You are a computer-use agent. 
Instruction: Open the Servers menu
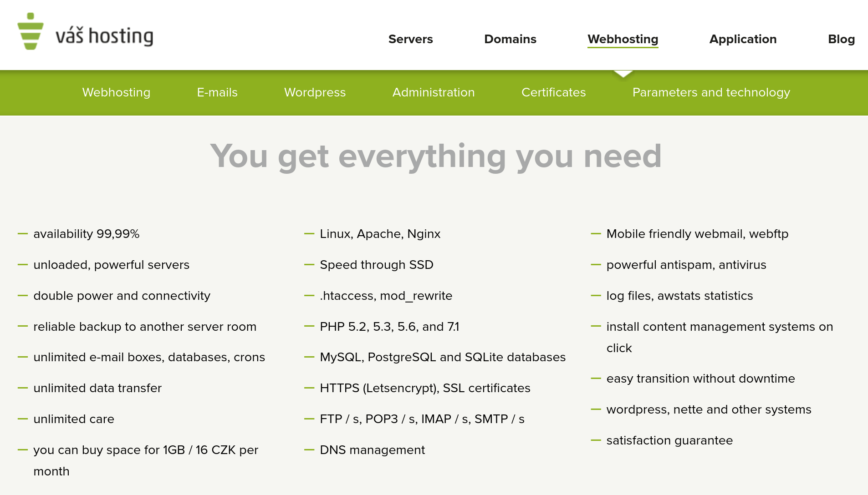[x=410, y=39]
